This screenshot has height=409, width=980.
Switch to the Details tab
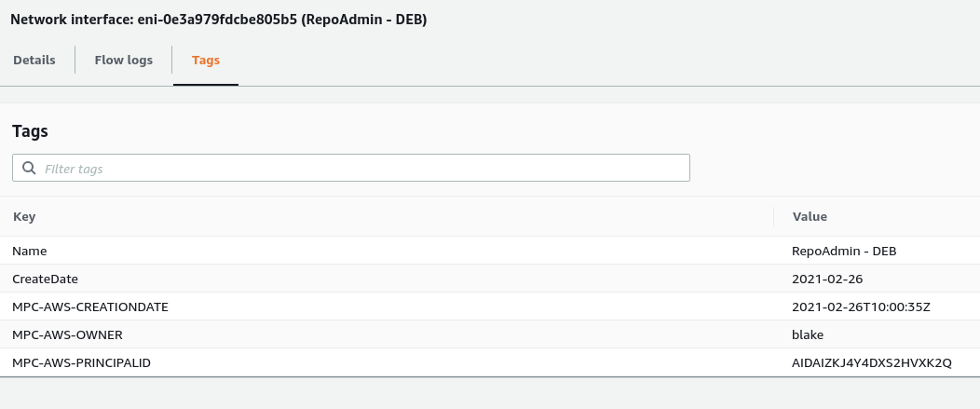point(34,60)
